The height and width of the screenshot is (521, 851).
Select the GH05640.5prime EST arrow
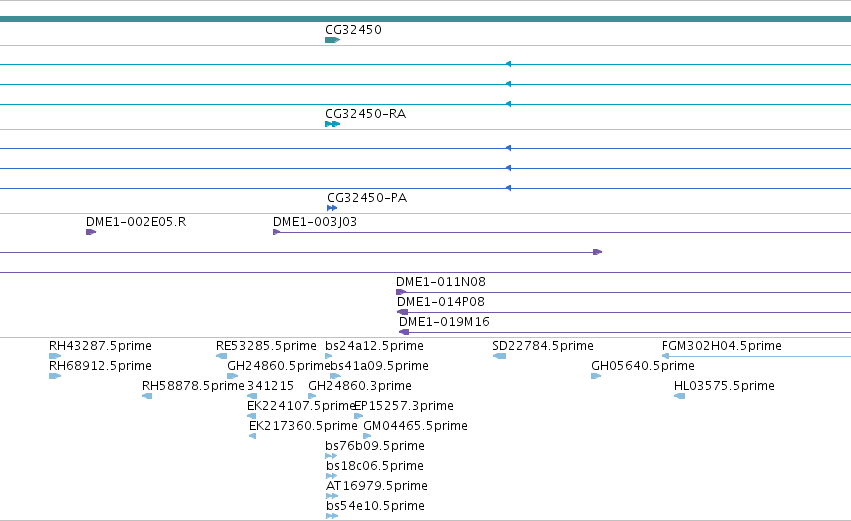(x=596, y=376)
